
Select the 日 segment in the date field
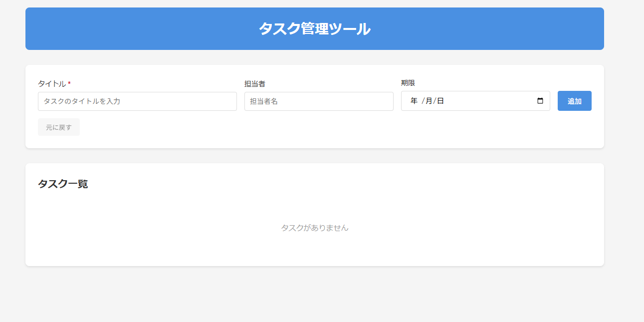pyautogui.click(x=440, y=101)
